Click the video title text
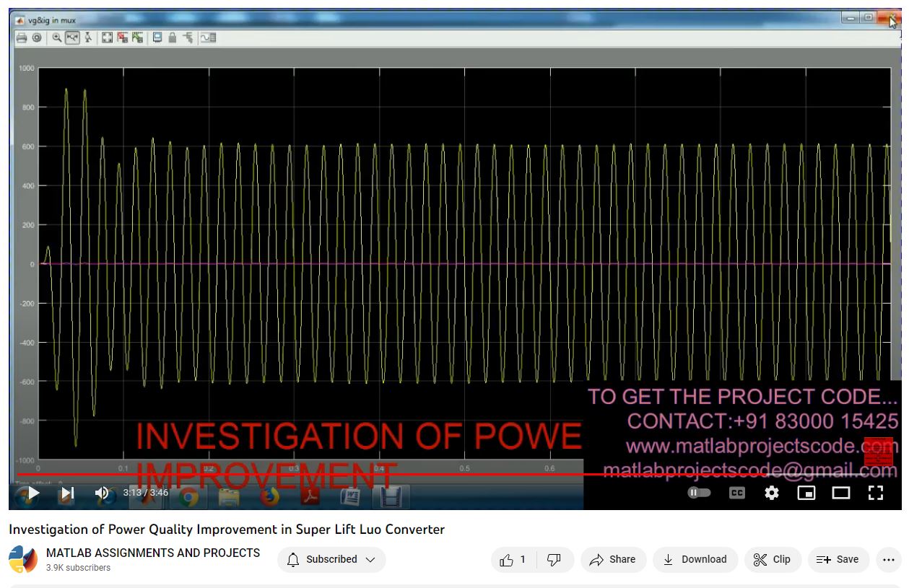Screen dimensions: 909x588 (227, 530)
